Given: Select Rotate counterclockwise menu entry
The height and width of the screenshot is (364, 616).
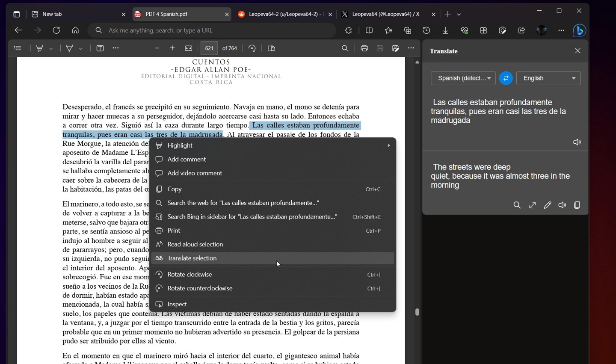Looking at the screenshot, I should point(272,288).
